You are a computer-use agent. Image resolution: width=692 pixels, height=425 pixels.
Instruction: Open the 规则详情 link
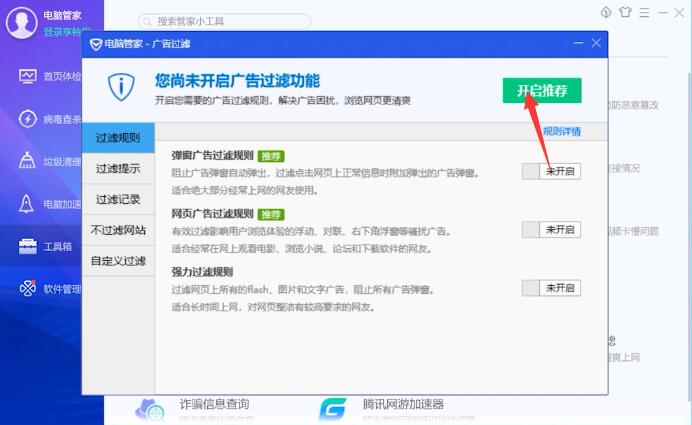tap(561, 131)
